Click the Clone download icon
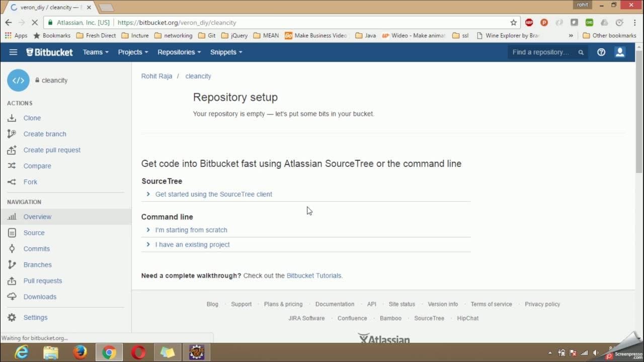Image resolution: width=644 pixels, height=362 pixels. pyautogui.click(x=12, y=118)
